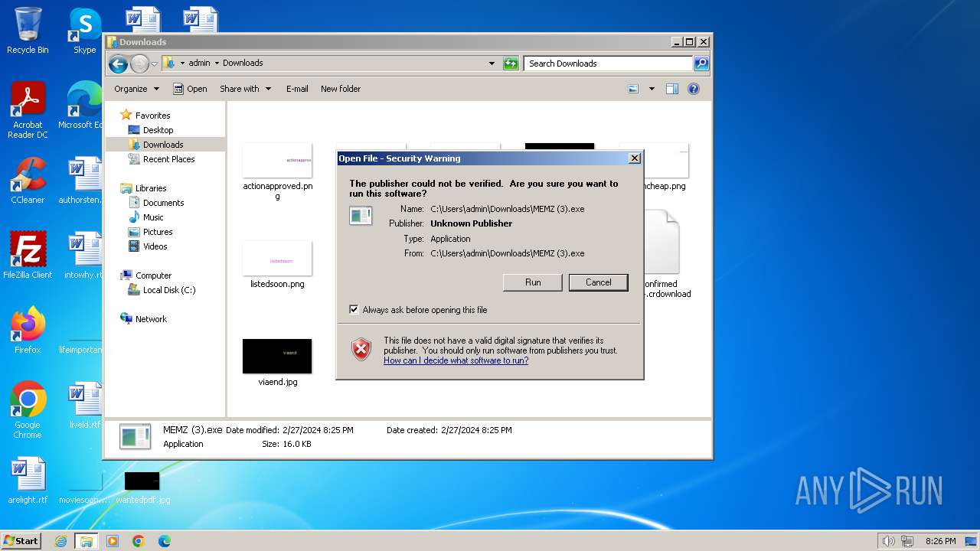The height and width of the screenshot is (551, 980).
Task: Open Google Chrome desktop shortcut
Action: click(x=28, y=409)
